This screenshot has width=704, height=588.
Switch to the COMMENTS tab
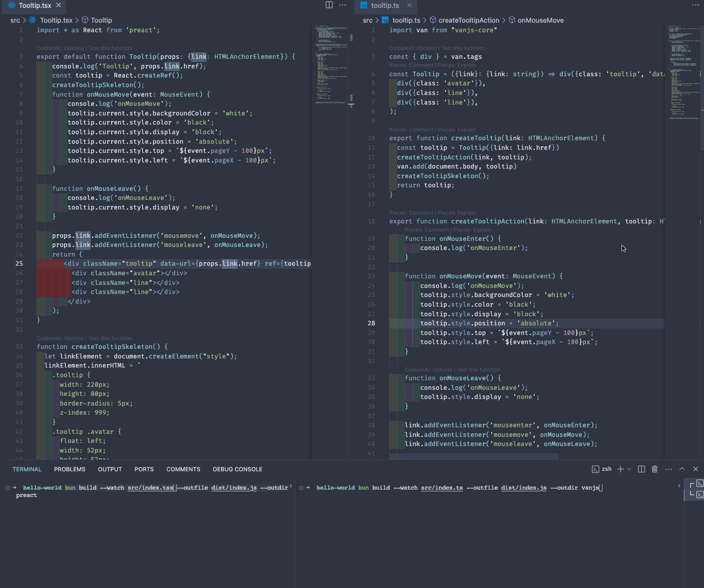(183, 469)
